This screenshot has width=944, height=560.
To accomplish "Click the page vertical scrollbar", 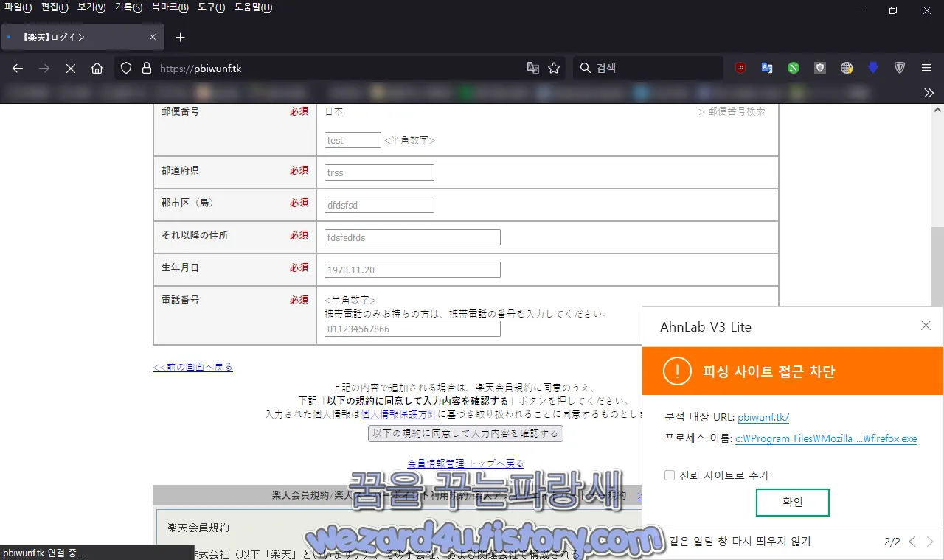I will point(937,265).
